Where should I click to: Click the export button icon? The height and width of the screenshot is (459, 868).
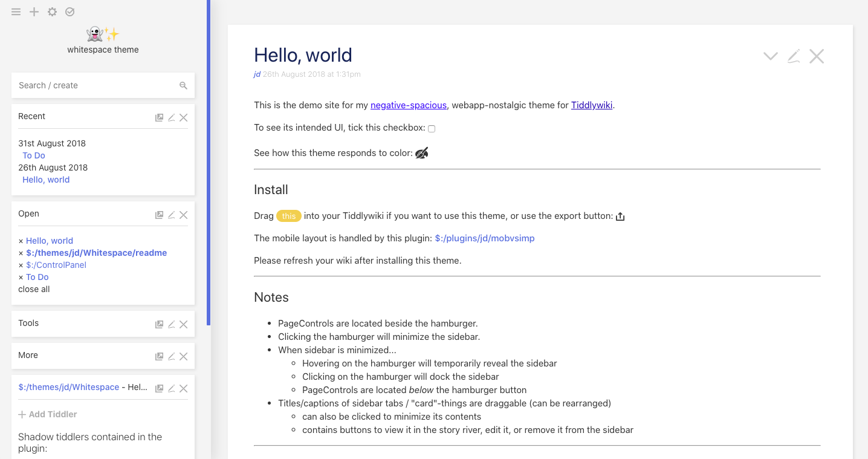620,216
